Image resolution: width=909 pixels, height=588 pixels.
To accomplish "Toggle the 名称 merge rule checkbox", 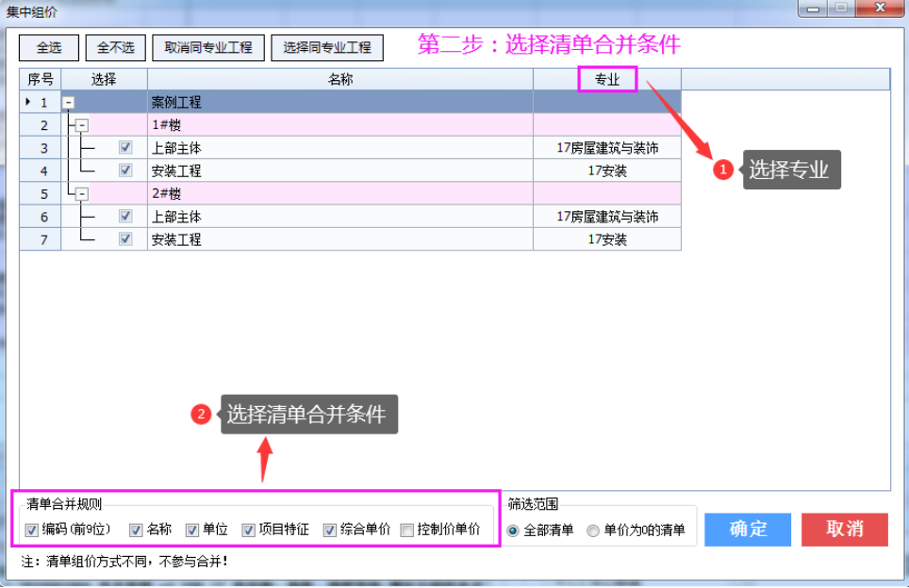I will coord(136,530).
